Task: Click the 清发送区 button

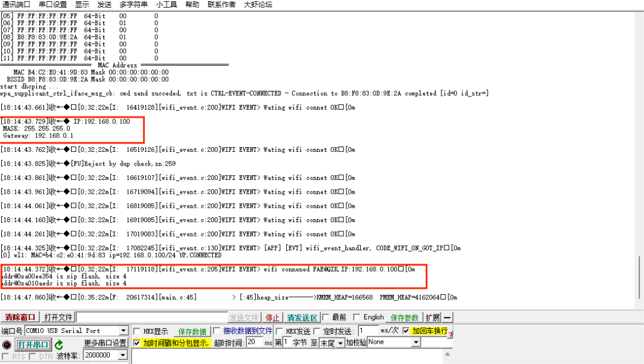Action: coord(302,317)
